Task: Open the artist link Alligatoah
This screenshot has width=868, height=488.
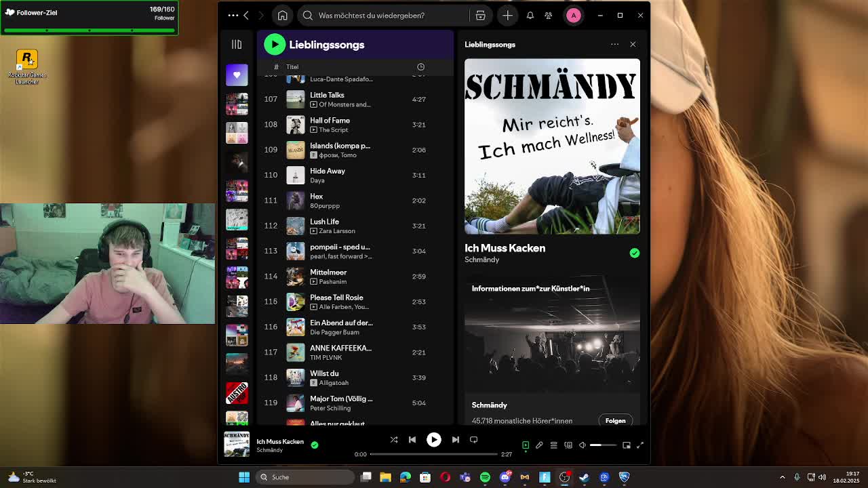Action: pos(333,383)
